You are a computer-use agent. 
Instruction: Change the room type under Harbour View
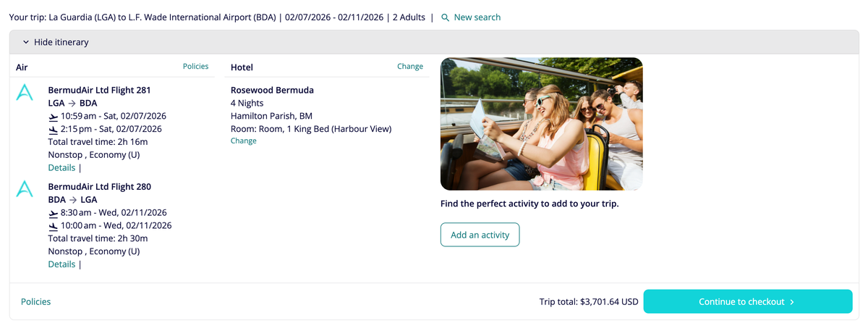click(243, 141)
